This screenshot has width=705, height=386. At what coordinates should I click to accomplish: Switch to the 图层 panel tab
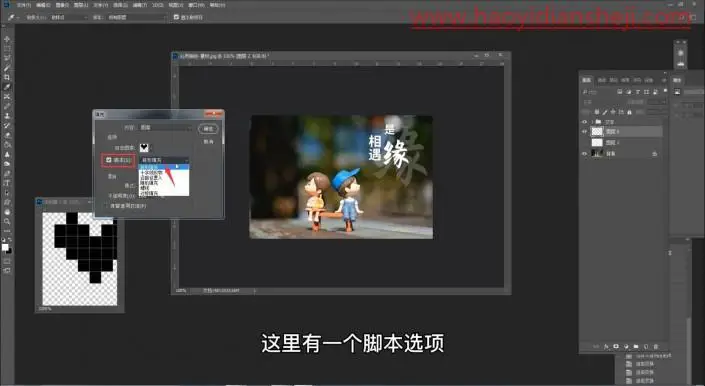587,80
